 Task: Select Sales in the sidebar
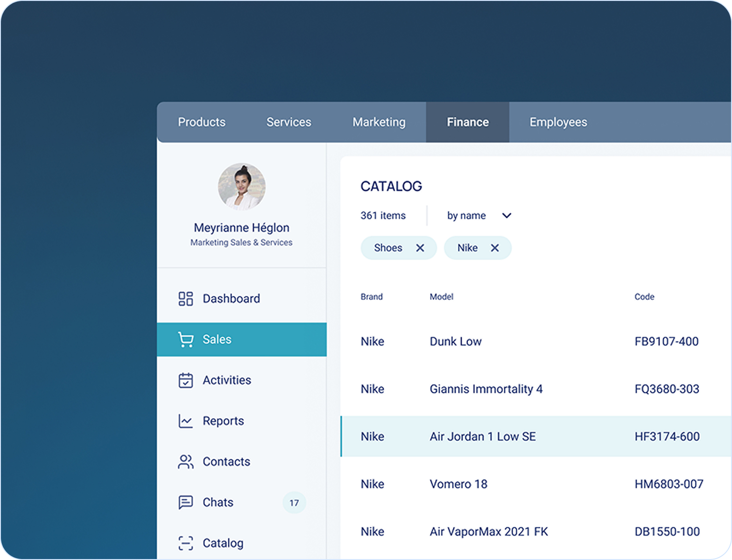[x=242, y=340]
